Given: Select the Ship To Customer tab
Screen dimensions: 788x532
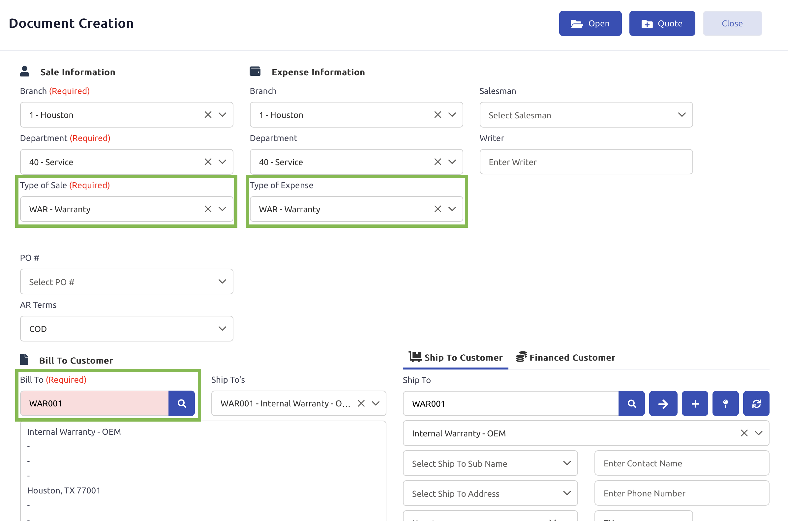Looking at the screenshot, I should (x=455, y=357).
